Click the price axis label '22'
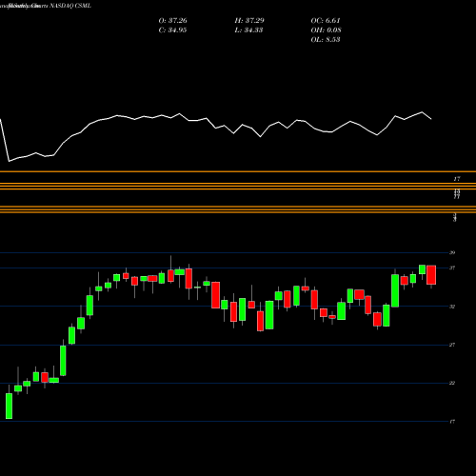Image resolution: width=476 pixels, height=476 pixels. pyautogui.click(x=452, y=383)
